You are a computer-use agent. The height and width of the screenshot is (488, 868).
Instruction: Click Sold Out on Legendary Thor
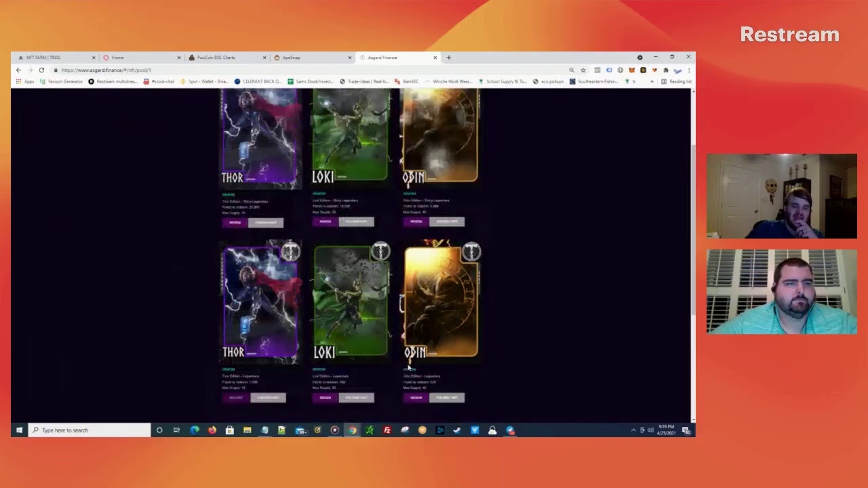[235, 398]
